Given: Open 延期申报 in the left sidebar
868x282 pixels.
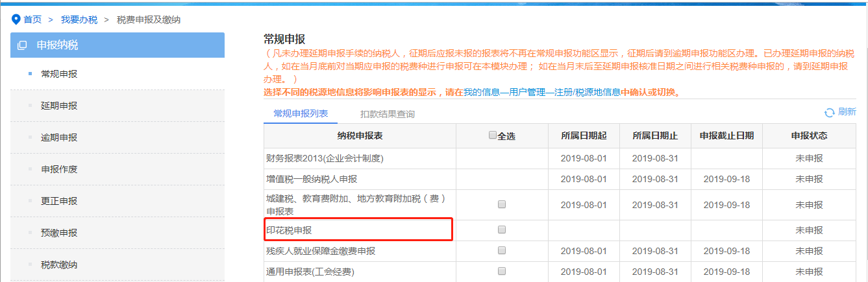Looking at the screenshot, I should point(59,106).
